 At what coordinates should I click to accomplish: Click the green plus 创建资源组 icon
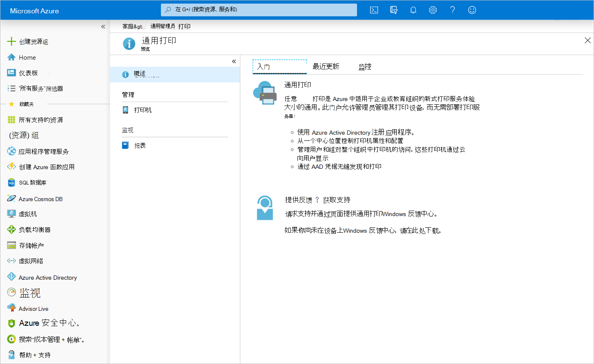coord(12,42)
